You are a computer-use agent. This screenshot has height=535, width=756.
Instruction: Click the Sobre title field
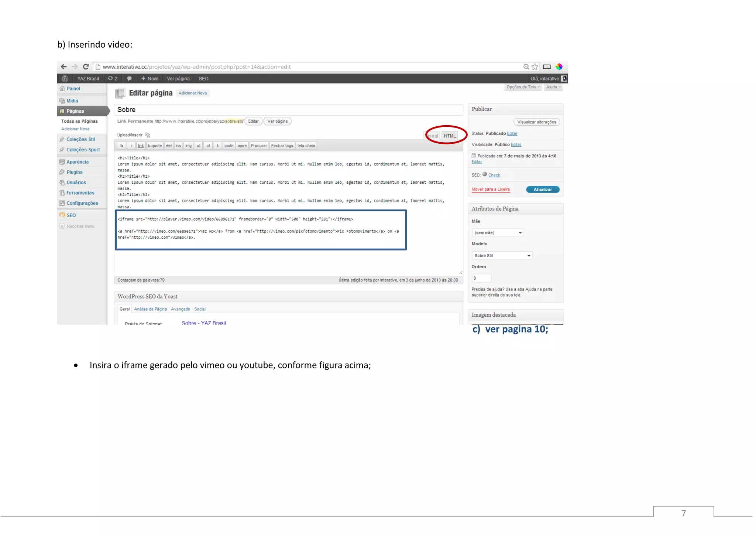(288, 110)
